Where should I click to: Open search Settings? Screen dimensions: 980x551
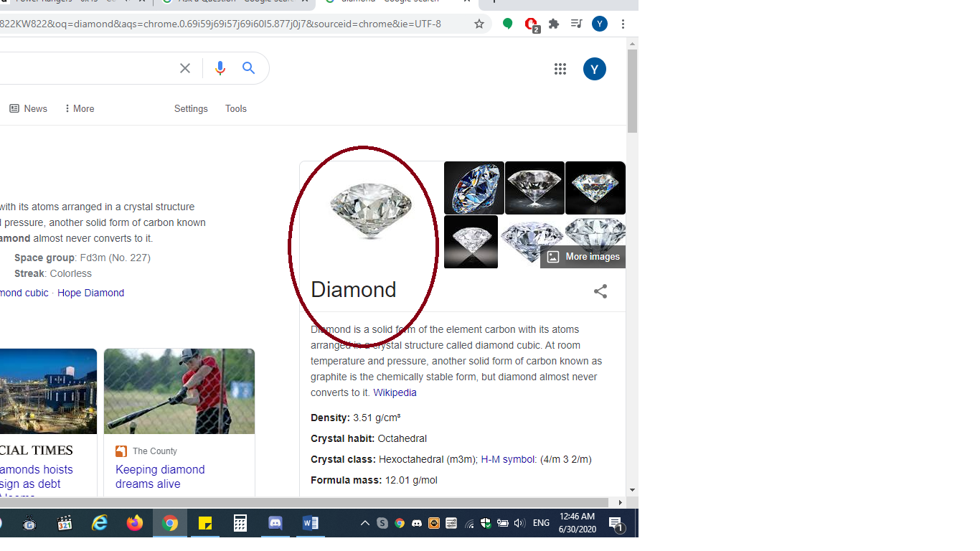pyautogui.click(x=191, y=108)
